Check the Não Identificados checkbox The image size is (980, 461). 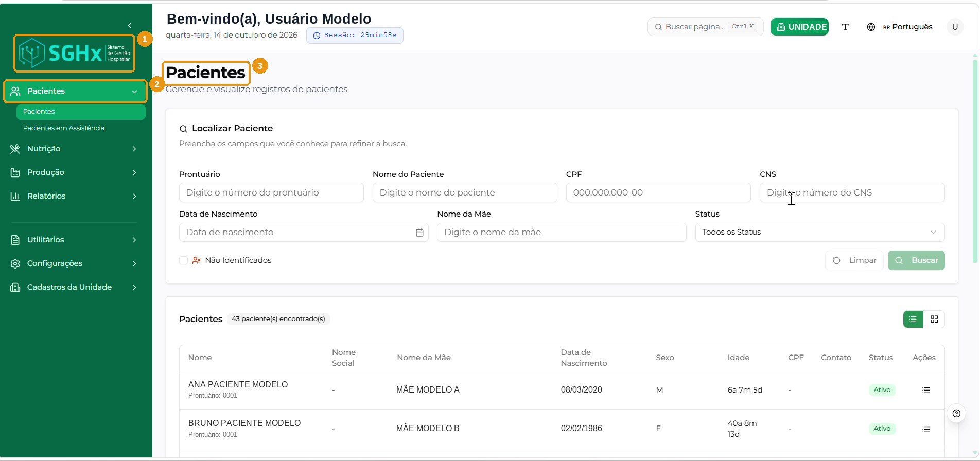(183, 260)
